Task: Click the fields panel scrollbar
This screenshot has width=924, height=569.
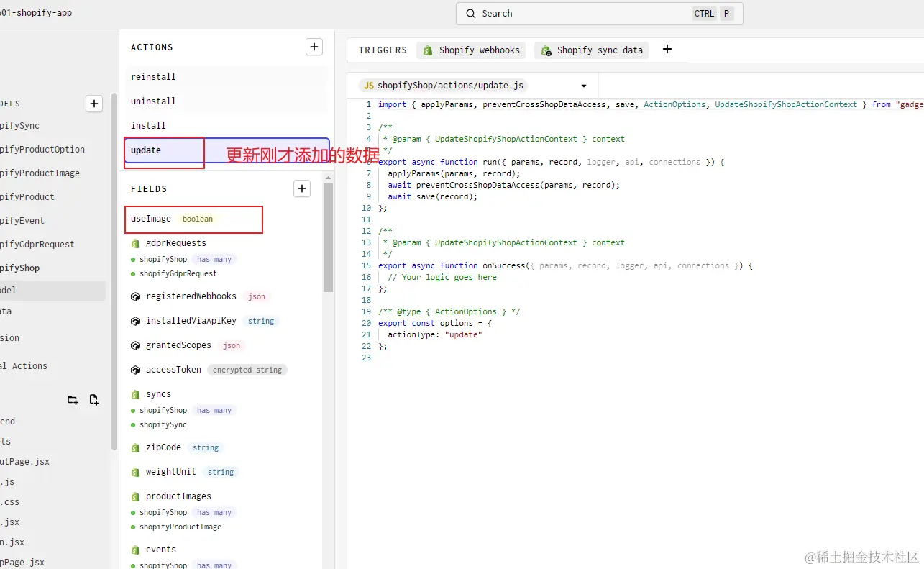Action: (329, 237)
